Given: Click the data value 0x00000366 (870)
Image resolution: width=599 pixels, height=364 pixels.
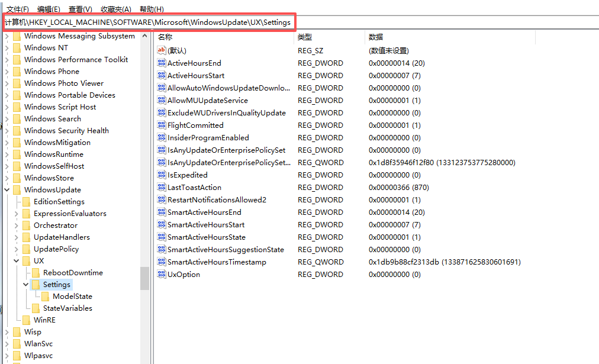Looking at the screenshot, I should click(398, 188).
